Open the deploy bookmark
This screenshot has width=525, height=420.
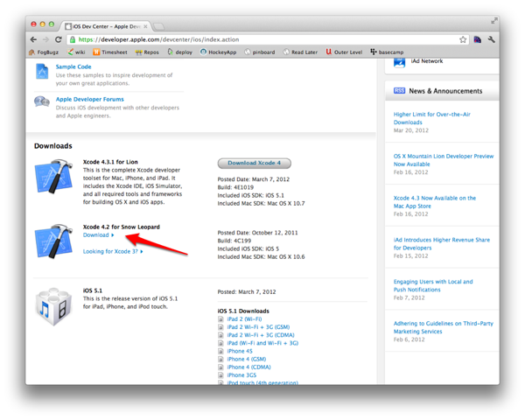tap(179, 52)
